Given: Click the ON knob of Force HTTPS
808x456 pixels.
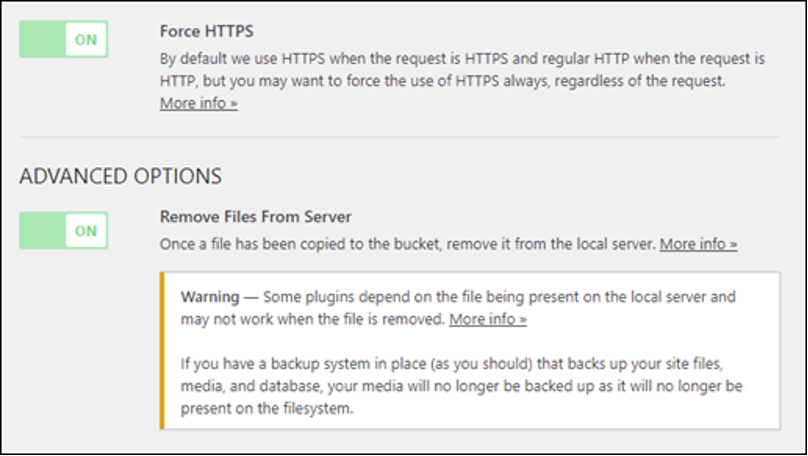Looking at the screenshot, I should coord(86,40).
